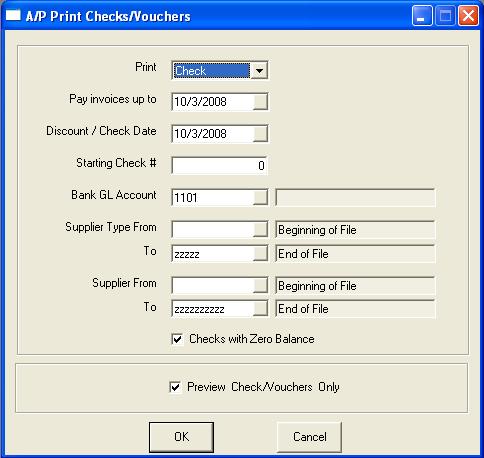Click the Supplier To field with zzzzzzzzzz

click(213, 309)
